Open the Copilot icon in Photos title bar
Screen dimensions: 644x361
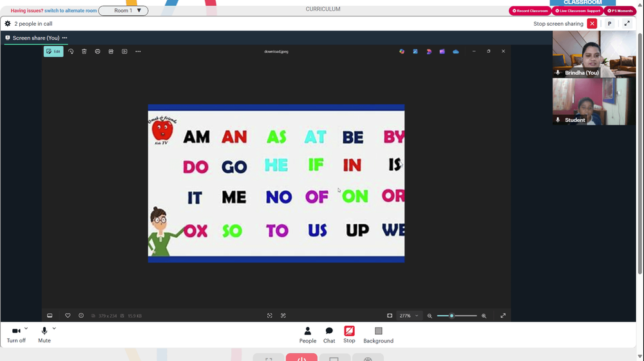(x=402, y=52)
